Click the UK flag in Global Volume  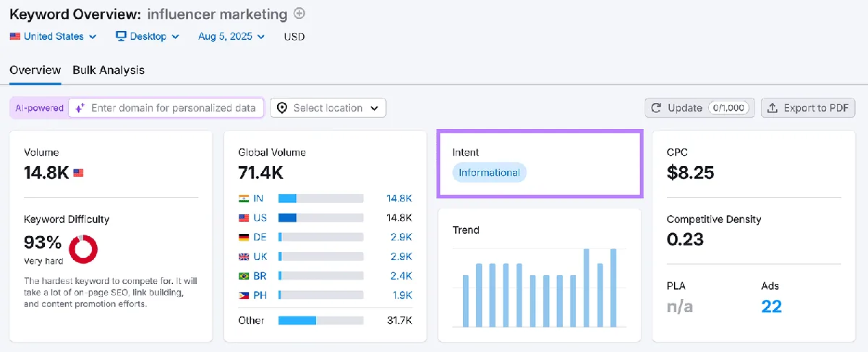[x=244, y=257]
